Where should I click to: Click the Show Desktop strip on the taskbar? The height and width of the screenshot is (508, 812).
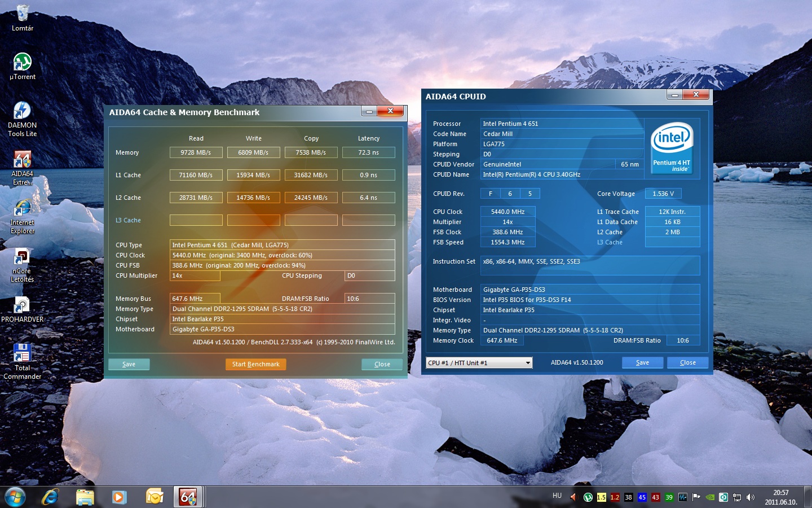click(807, 497)
